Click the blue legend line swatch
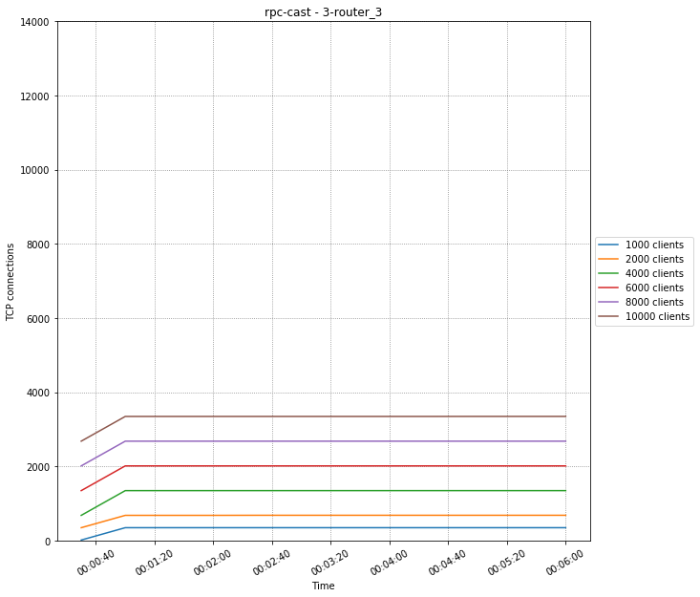The image size is (700, 597). click(x=609, y=245)
